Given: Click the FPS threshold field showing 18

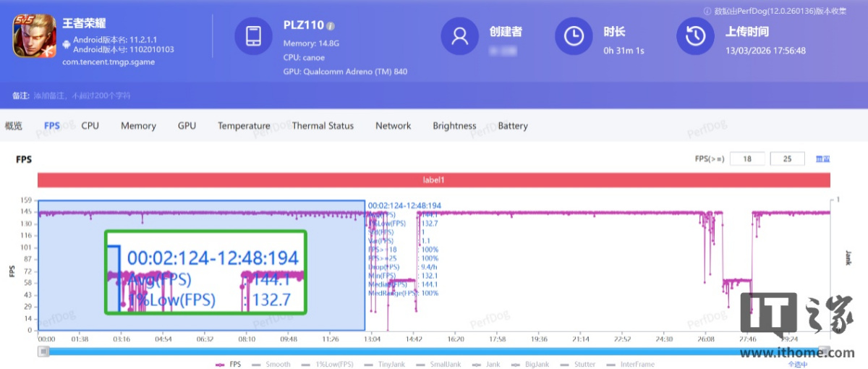Looking at the screenshot, I should tap(746, 159).
